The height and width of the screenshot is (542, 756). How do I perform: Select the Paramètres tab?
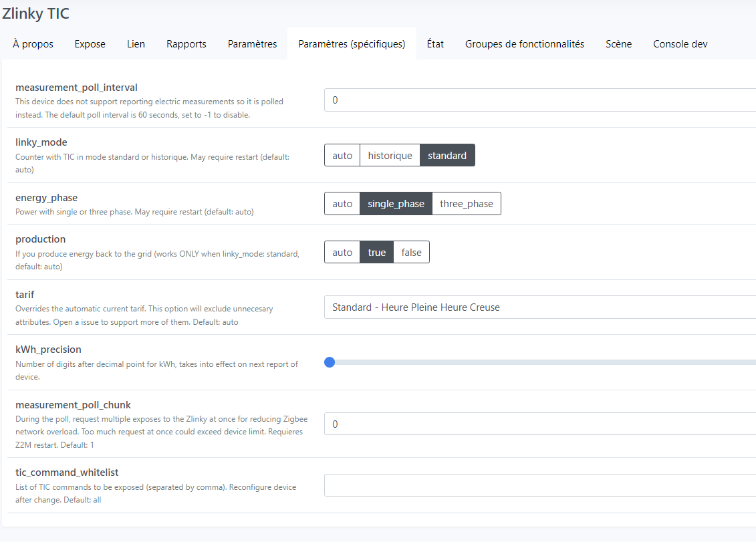[252, 44]
